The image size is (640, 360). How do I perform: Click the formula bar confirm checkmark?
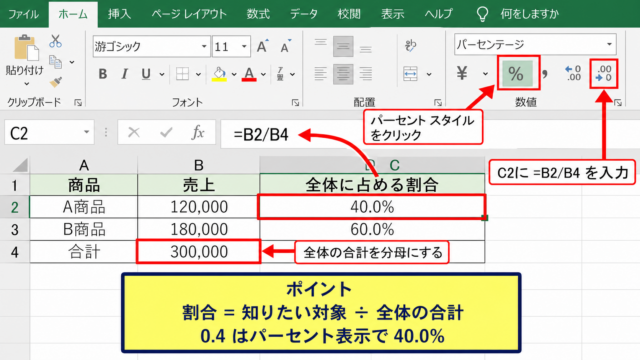166,132
